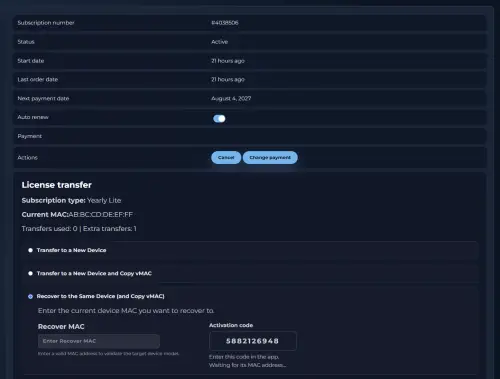Click the Payment row label
Screen dimensions: 500x379
click(30, 136)
